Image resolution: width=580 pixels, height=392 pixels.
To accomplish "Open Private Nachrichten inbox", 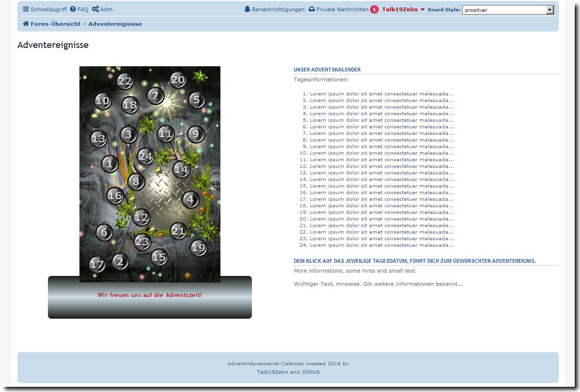I will point(338,9).
